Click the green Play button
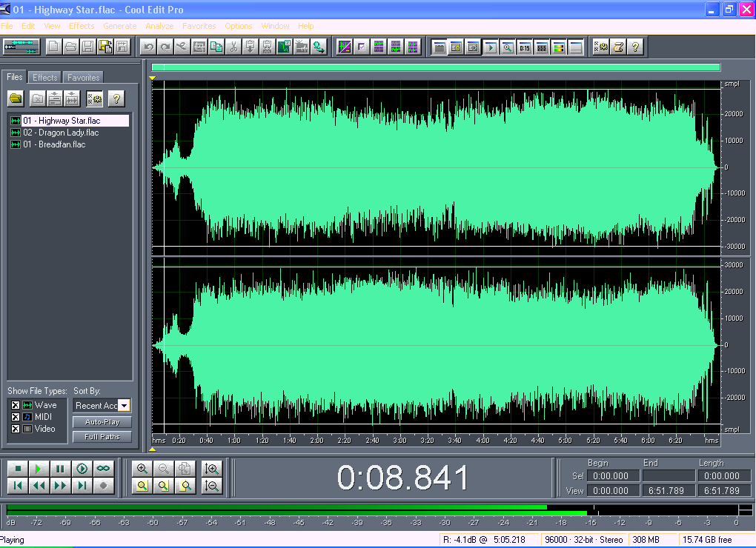This screenshot has width=756, height=548. 39,469
